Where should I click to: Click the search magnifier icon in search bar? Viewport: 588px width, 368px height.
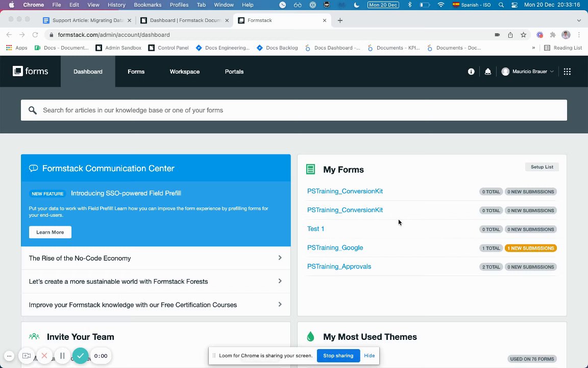[x=33, y=110]
